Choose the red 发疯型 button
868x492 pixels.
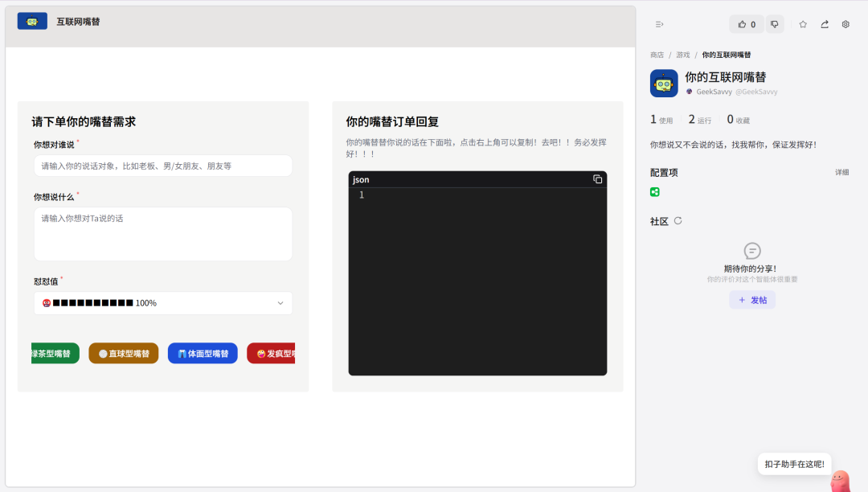(272, 354)
